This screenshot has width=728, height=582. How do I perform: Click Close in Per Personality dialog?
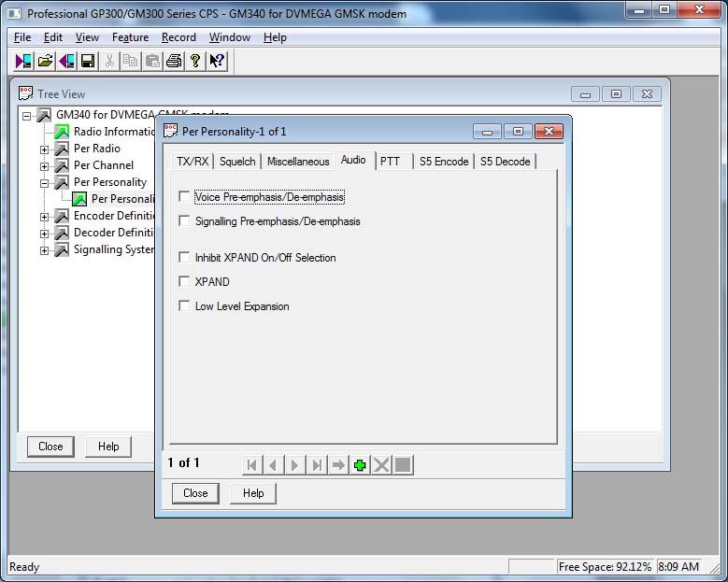[x=195, y=493]
